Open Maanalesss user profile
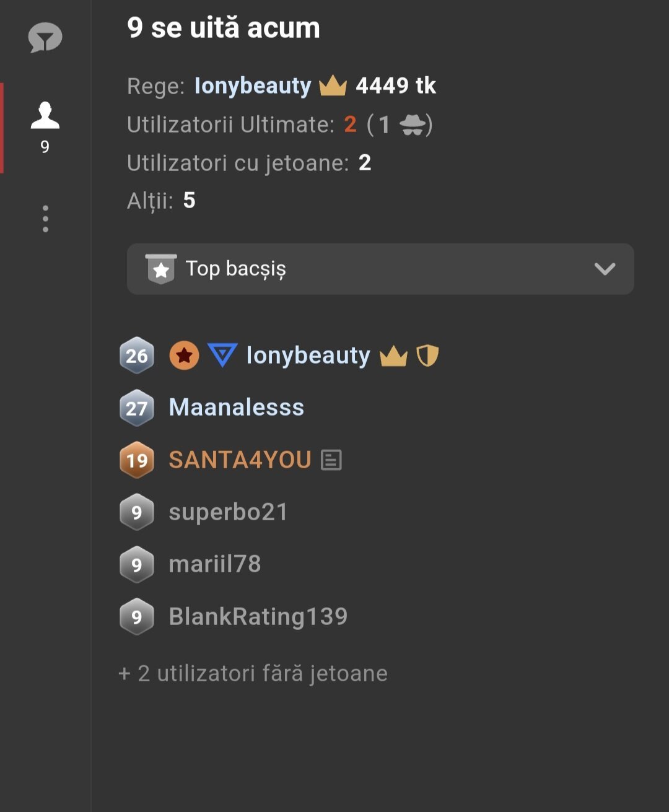Screen dimensions: 669x812 pos(237,408)
